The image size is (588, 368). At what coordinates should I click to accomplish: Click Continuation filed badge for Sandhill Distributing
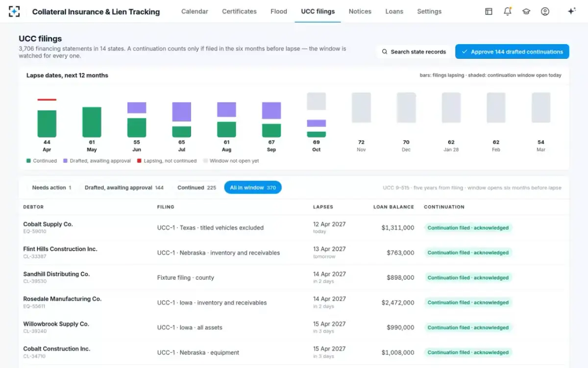tap(468, 278)
